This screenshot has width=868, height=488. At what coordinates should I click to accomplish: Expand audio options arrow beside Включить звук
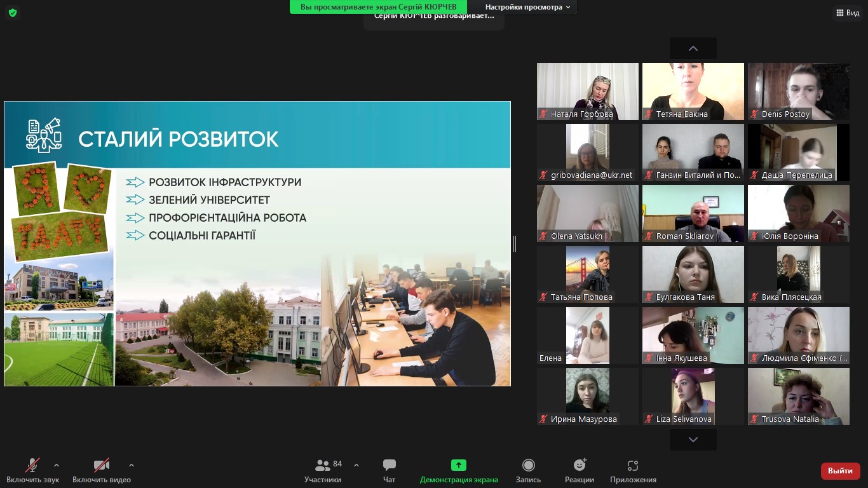point(57,465)
